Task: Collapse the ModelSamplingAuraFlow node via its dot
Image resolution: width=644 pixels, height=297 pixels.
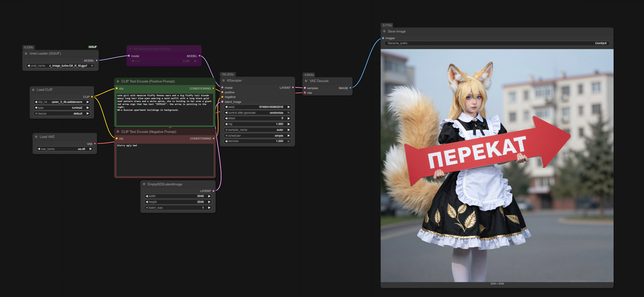Action: pyautogui.click(x=130, y=49)
